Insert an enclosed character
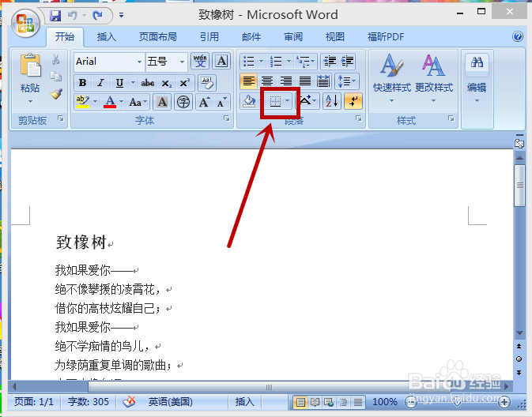This screenshot has height=417, width=532. tap(183, 102)
